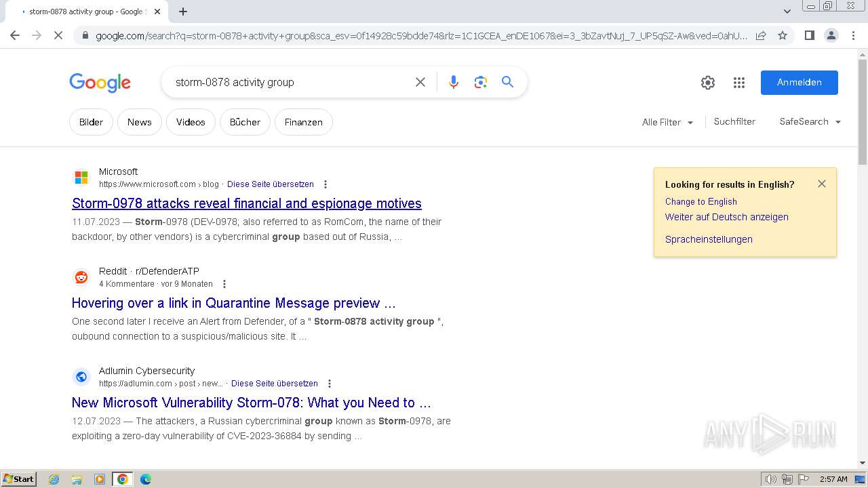Clear the search query text
The image size is (868, 488).
point(420,82)
